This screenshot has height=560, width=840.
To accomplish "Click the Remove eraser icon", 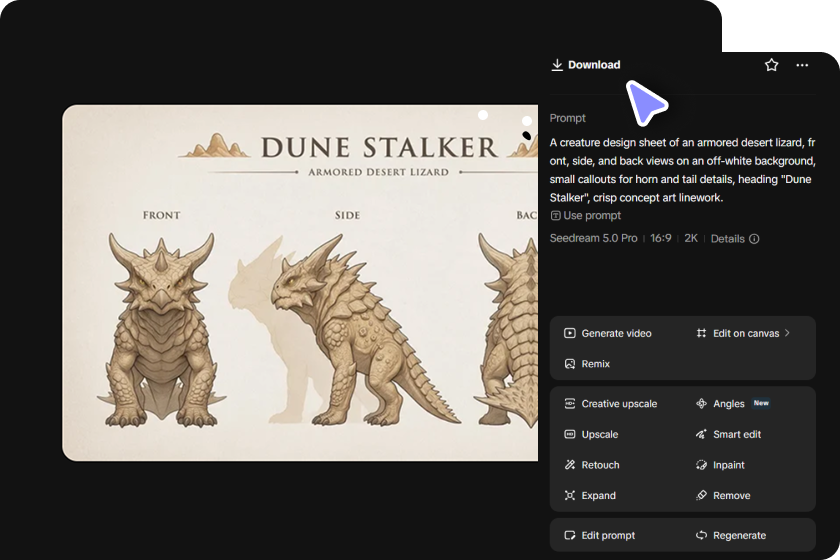I will [701, 496].
